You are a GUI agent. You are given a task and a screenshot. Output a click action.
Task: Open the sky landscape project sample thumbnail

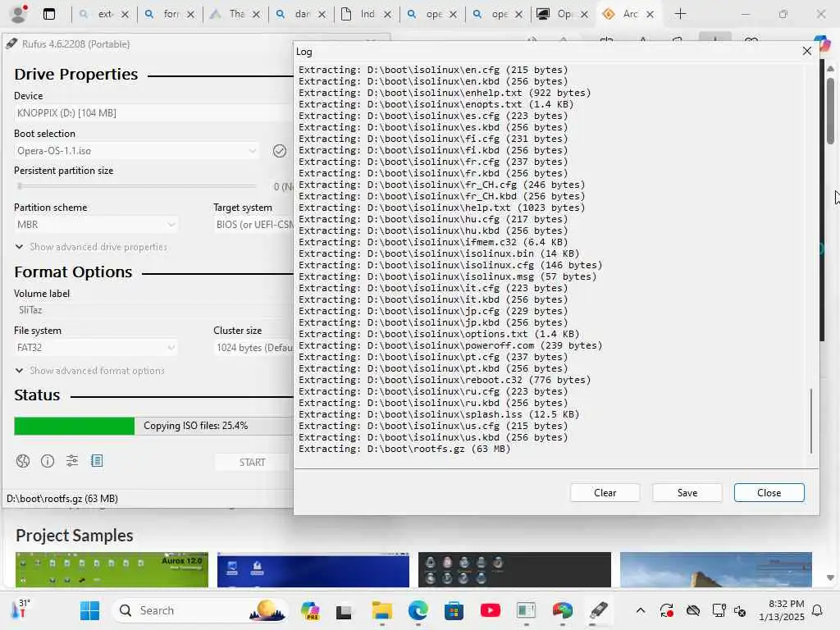pyautogui.click(x=716, y=570)
